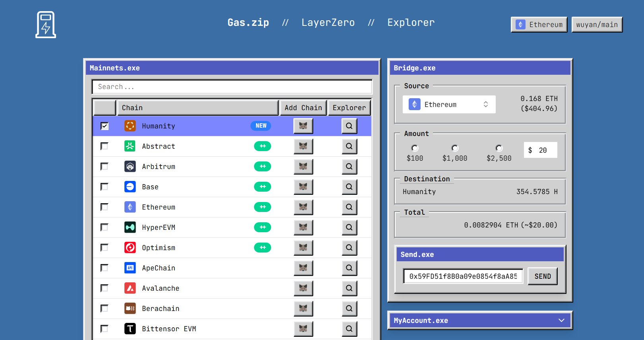644x340 pixels.
Task: Check the Optimism chain checkbox
Action: tap(105, 248)
